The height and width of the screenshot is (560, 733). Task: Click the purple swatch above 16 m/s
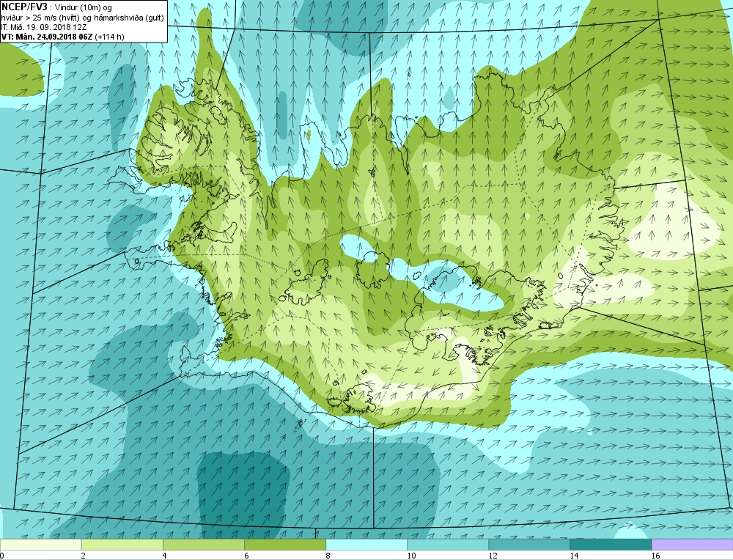(692, 545)
